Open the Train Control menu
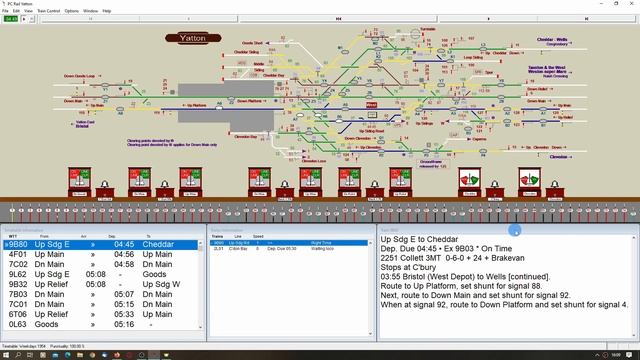 tap(49, 11)
